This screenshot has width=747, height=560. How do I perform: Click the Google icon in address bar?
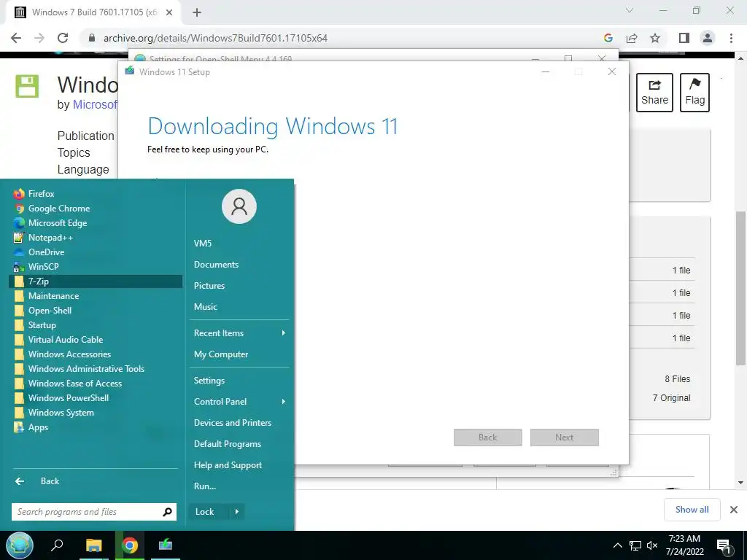click(608, 38)
